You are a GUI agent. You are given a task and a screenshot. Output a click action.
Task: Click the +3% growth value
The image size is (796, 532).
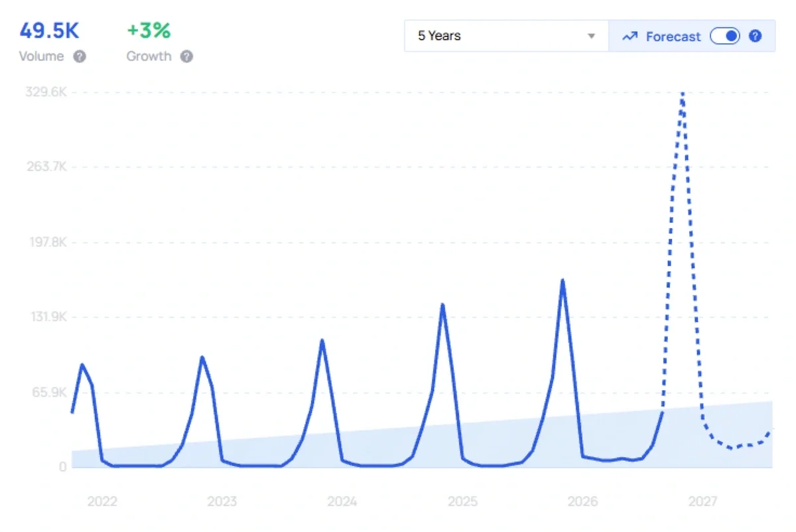[x=149, y=31]
